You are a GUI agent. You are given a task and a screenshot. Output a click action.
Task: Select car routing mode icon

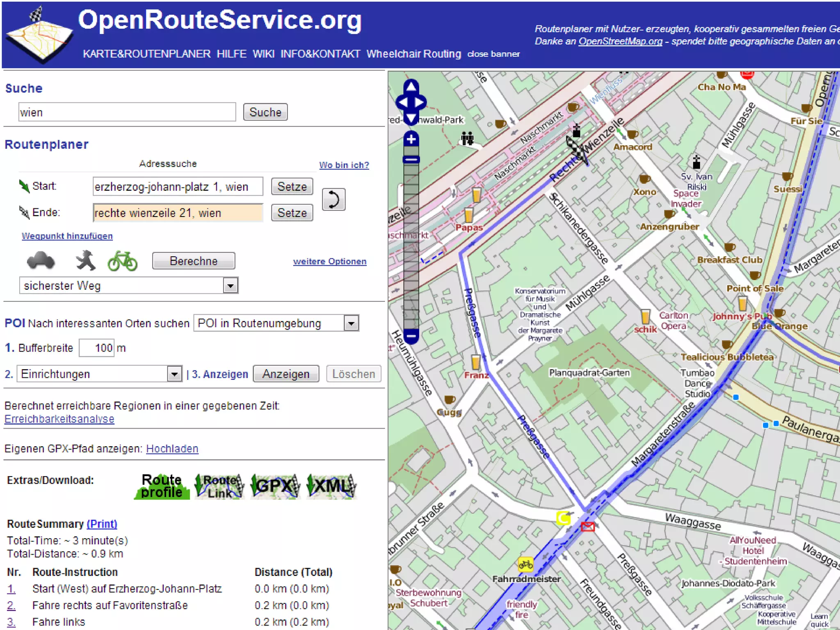pyautogui.click(x=41, y=260)
